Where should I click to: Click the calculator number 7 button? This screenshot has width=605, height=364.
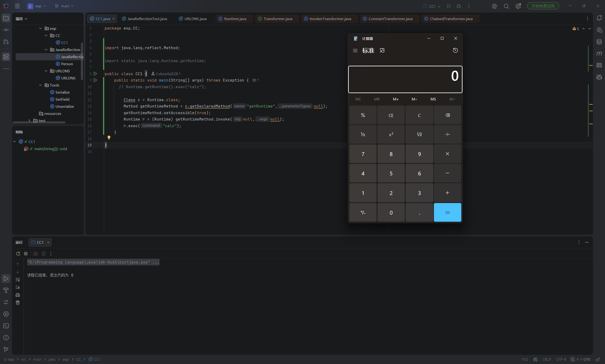pos(363,154)
